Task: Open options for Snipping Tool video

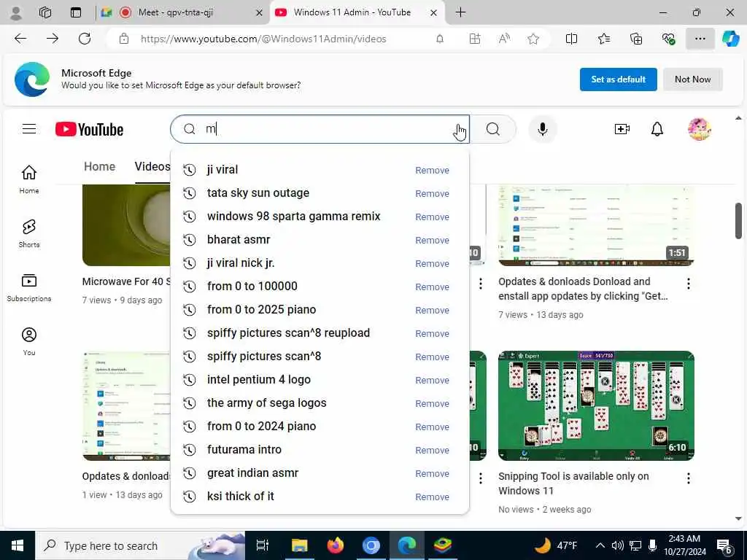Action: click(688, 478)
